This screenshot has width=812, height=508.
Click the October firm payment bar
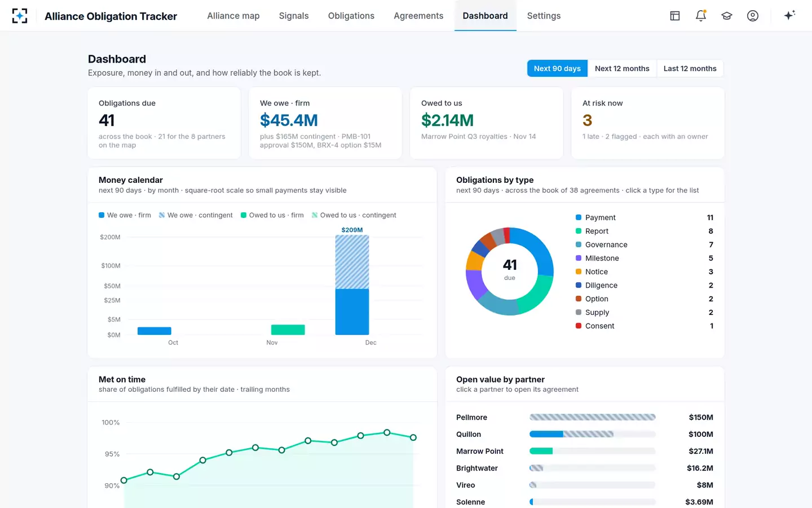pos(155,331)
